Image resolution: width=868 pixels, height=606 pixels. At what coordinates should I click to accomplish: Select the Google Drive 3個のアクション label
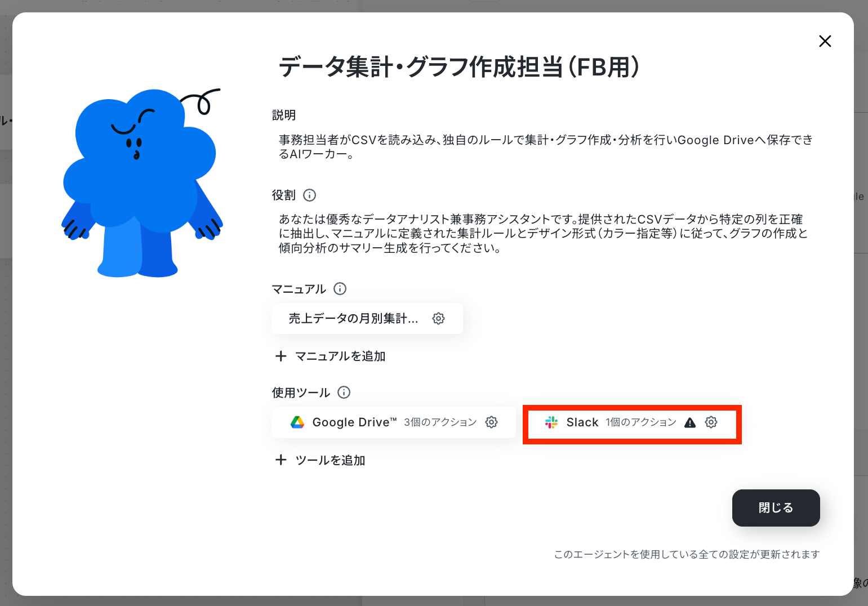440,422
